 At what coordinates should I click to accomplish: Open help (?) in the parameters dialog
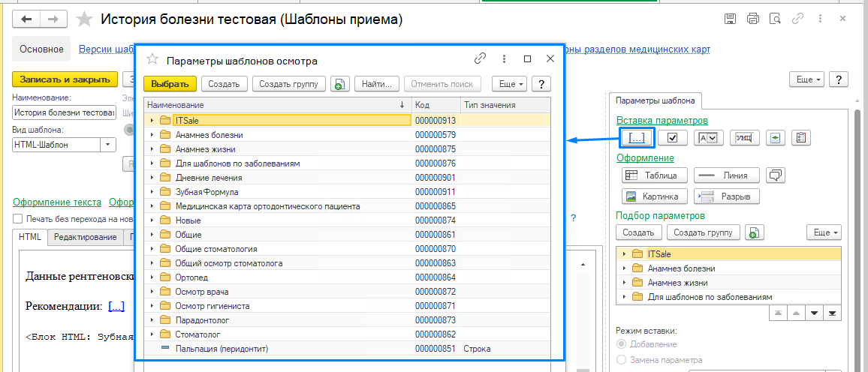point(541,84)
